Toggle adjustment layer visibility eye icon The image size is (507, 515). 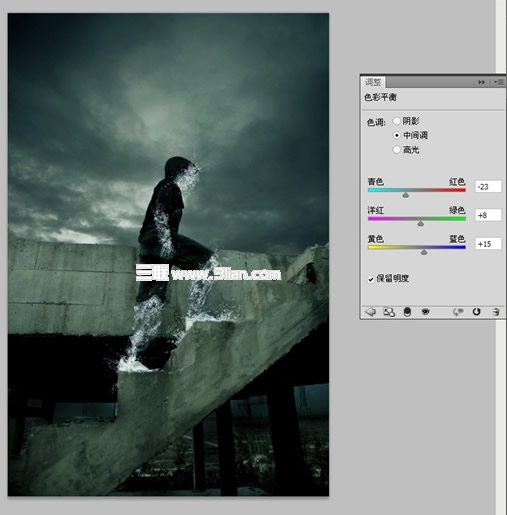(425, 312)
